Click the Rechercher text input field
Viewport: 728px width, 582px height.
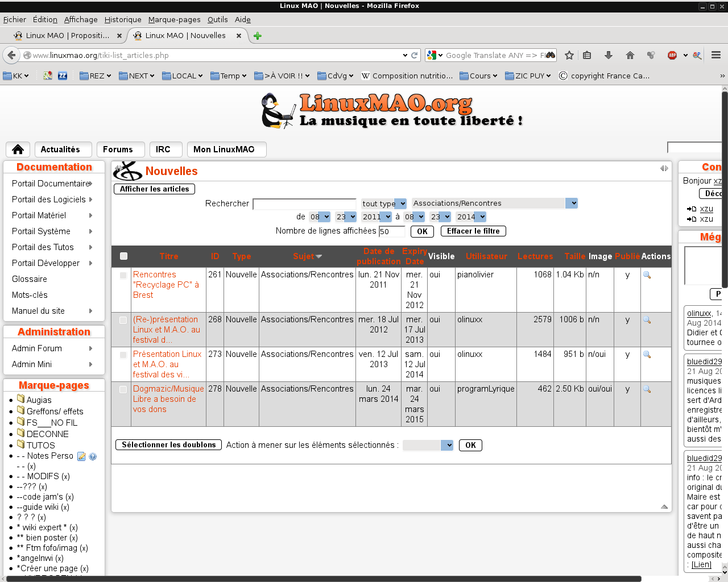click(x=304, y=203)
